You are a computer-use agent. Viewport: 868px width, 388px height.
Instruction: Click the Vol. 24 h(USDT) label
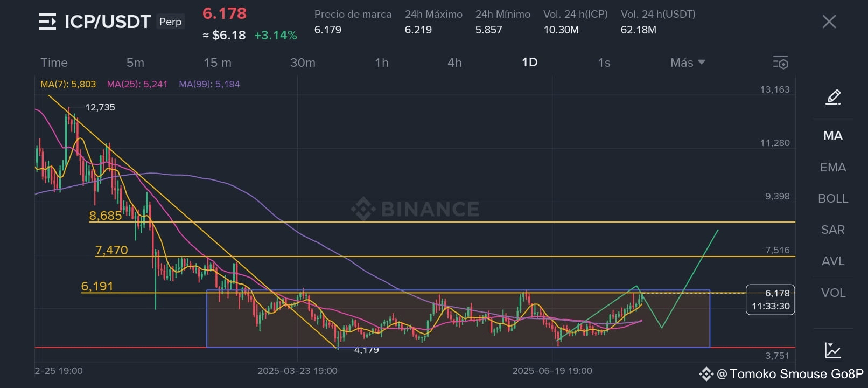658,14
